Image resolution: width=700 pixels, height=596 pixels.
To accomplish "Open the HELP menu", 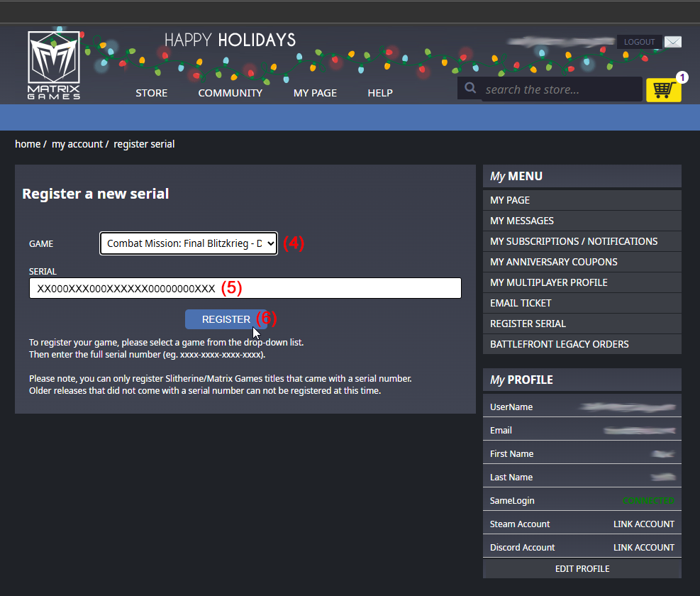I will click(380, 93).
